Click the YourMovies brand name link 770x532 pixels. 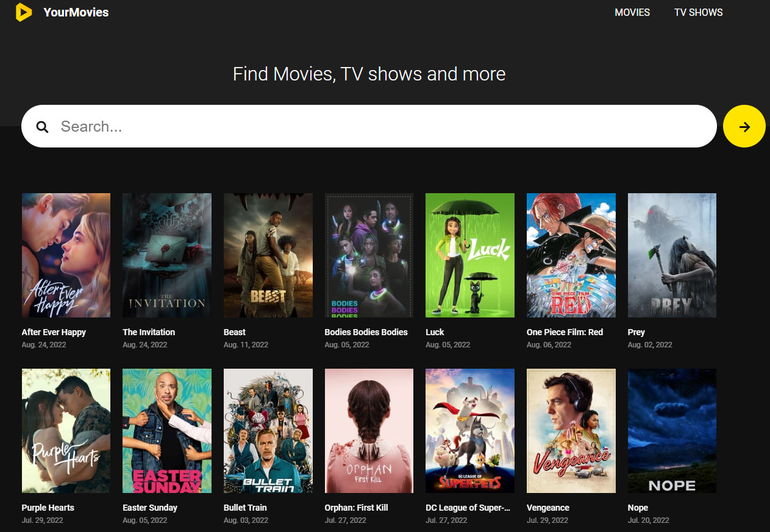pos(76,12)
